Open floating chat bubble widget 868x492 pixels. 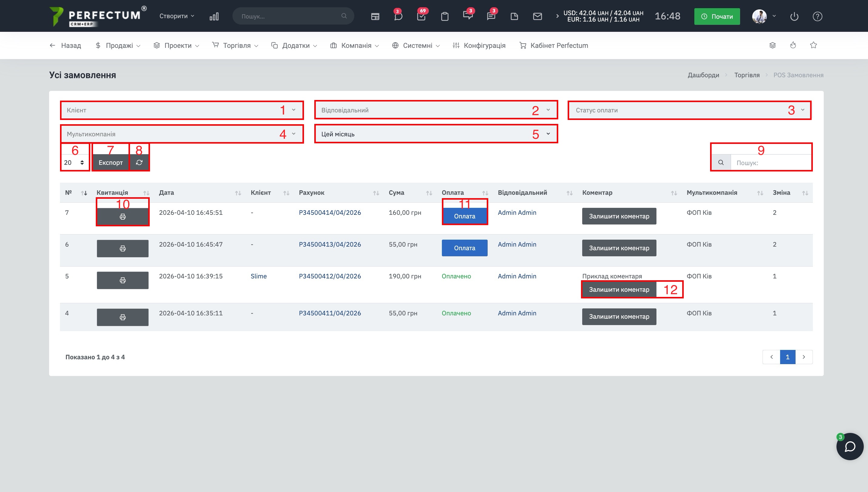pos(850,446)
